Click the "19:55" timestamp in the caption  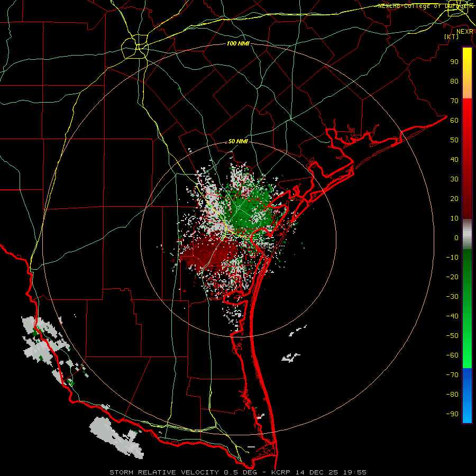tap(355, 472)
